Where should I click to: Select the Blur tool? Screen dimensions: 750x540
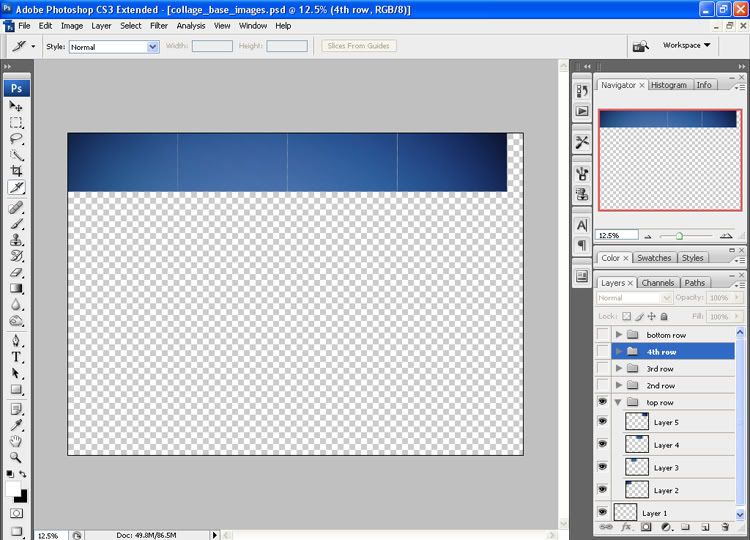point(16,305)
